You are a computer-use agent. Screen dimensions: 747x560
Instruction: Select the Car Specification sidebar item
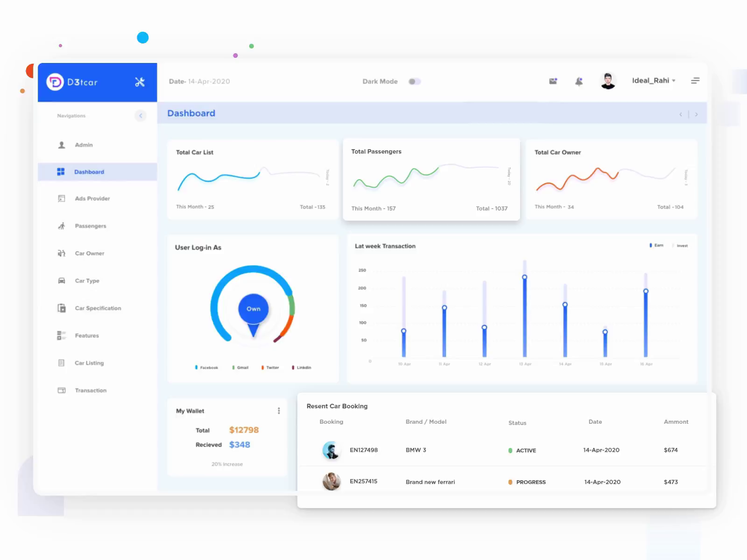(x=98, y=308)
